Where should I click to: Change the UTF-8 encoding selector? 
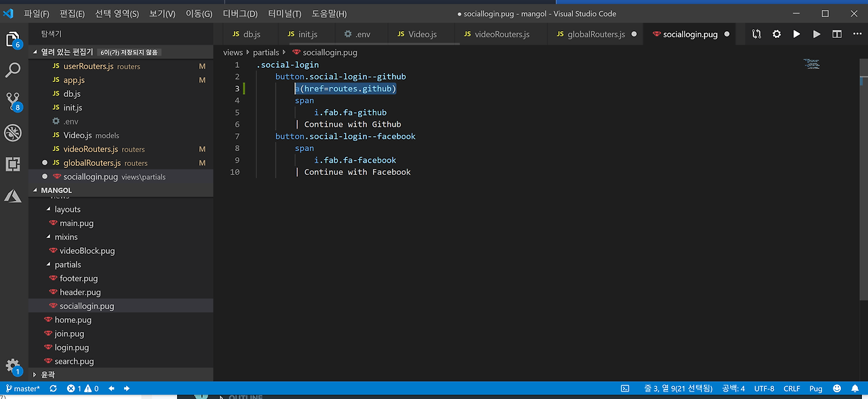tap(764, 389)
